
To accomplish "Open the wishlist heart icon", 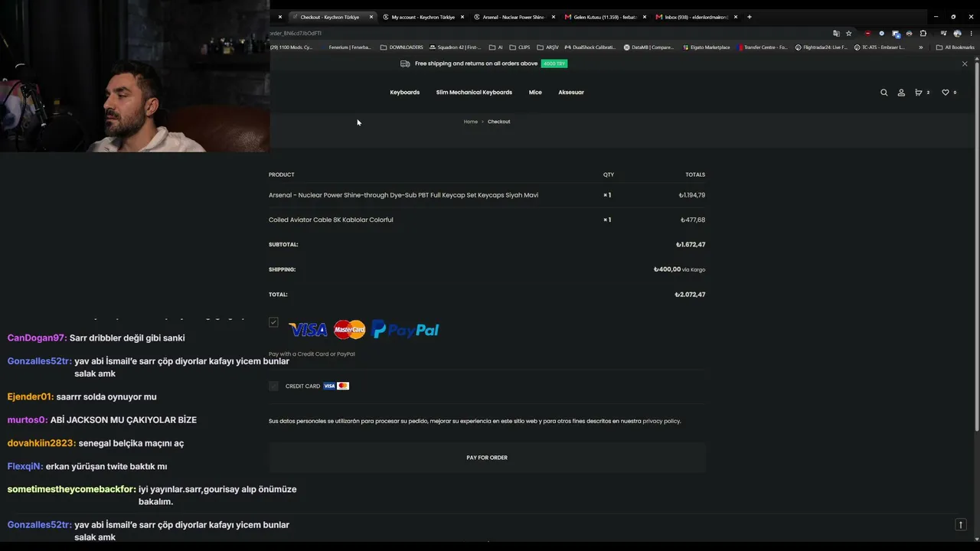I will click(946, 93).
